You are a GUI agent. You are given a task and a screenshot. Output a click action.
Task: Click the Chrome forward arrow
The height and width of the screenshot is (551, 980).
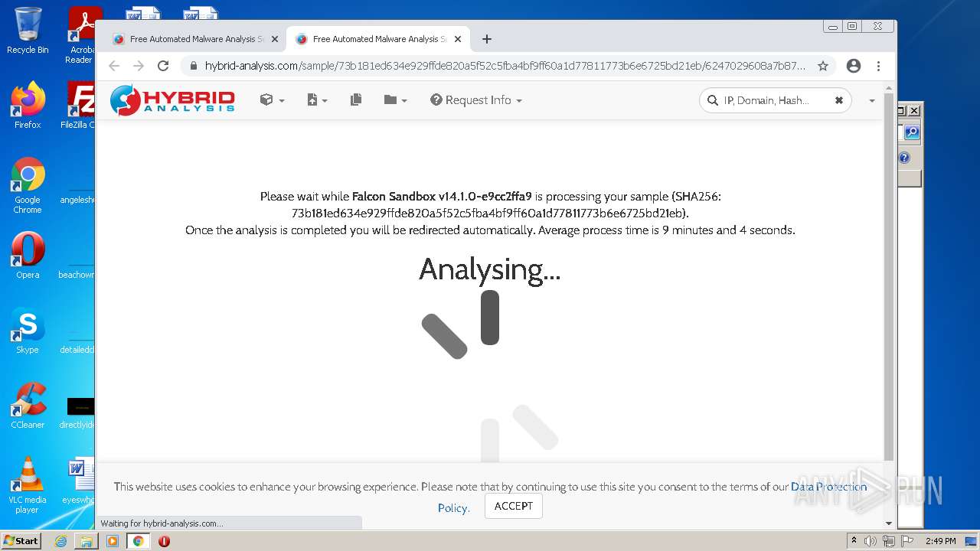pyautogui.click(x=139, y=66)
